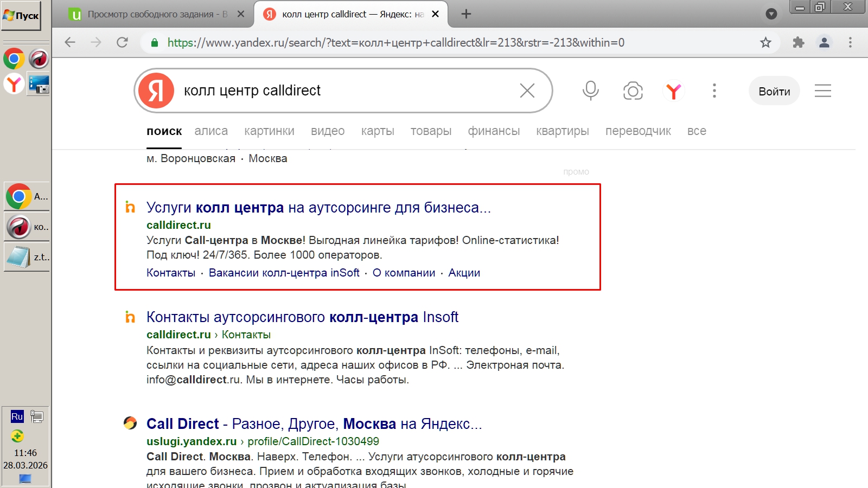Launch Comodo Dragon from quick launch bar

[39, 59]
